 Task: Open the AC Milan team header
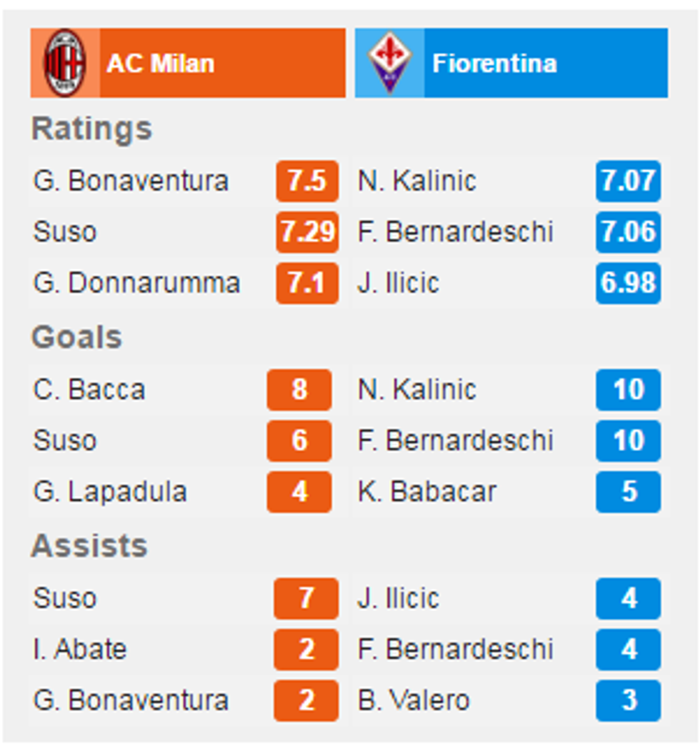[188, 62]
